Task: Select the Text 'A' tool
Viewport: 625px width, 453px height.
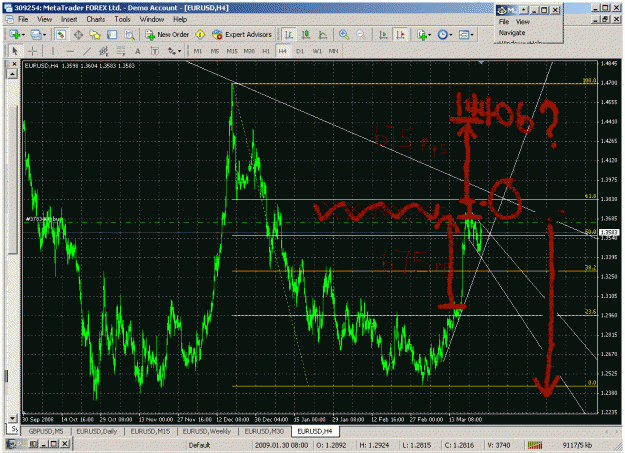Action: point(138,51)
